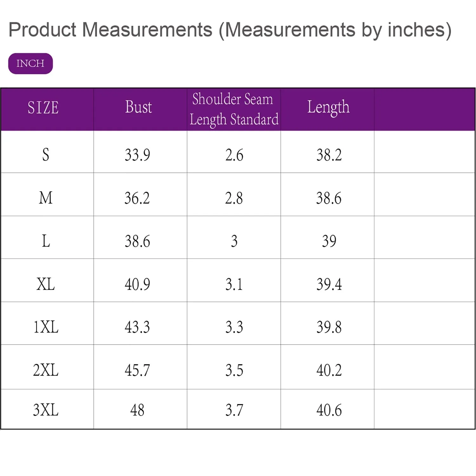
Task: Click the 3XL size label
Action: click(x=46, y=410)
